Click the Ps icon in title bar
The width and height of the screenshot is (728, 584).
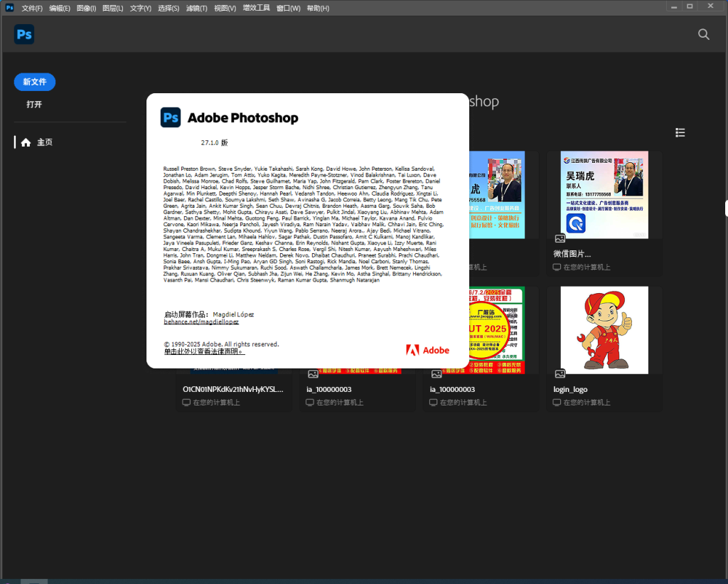10,8
